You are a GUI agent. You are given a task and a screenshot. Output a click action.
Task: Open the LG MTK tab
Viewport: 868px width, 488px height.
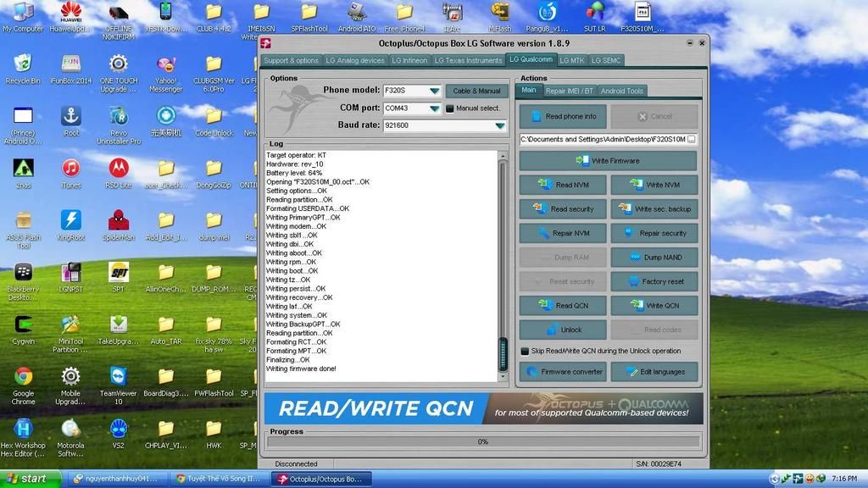point(572,60)
